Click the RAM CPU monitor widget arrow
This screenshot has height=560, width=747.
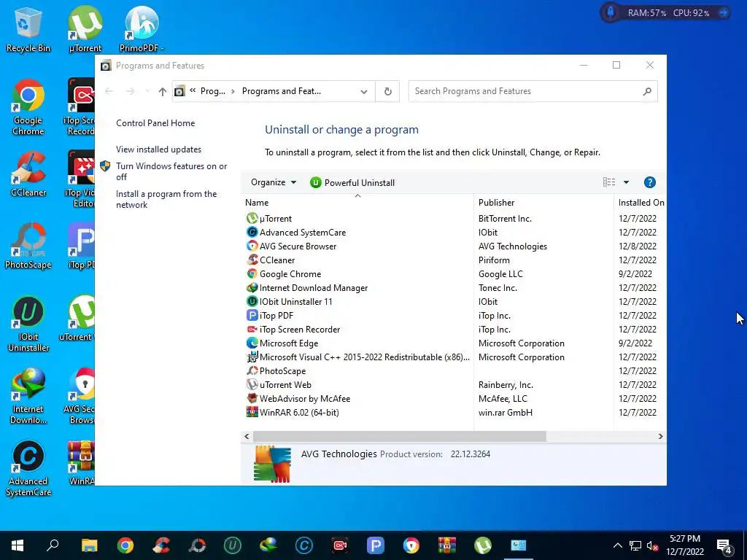(x=723, y=13)
